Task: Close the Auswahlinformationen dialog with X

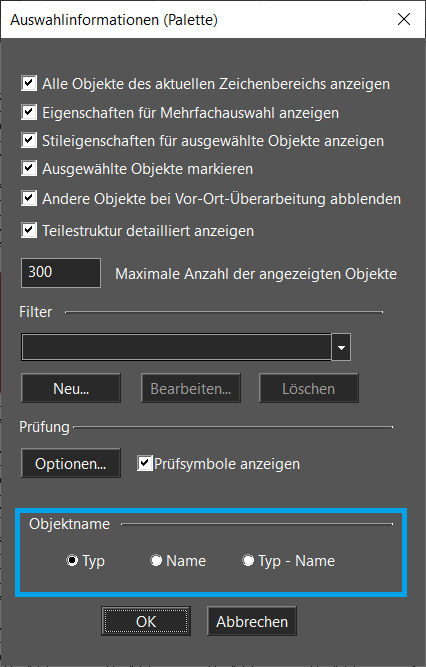Action: pyautogui.click(x=403, y=19)
